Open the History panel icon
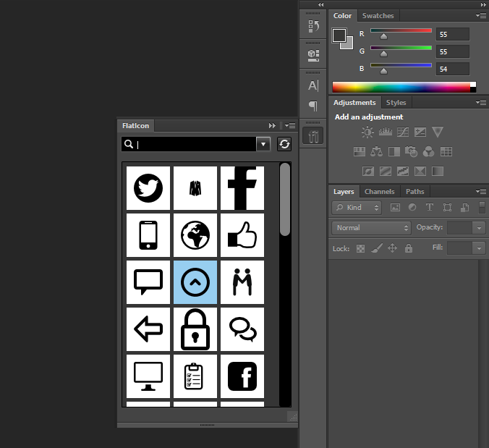Screen dimensions: 489x448 coord(313,27)
